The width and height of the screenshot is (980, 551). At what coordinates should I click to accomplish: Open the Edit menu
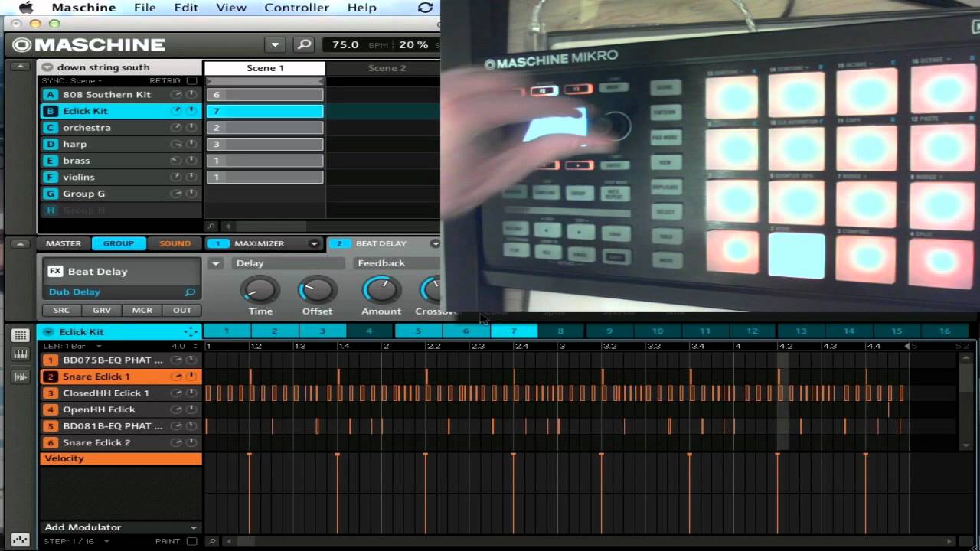coord(186,8)
